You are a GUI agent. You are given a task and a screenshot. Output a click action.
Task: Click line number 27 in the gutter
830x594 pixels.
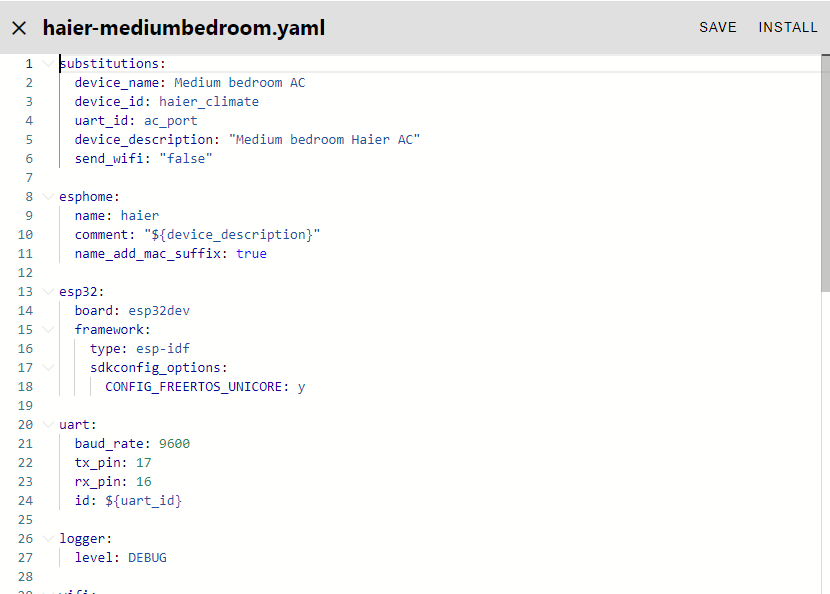point(26,558)
